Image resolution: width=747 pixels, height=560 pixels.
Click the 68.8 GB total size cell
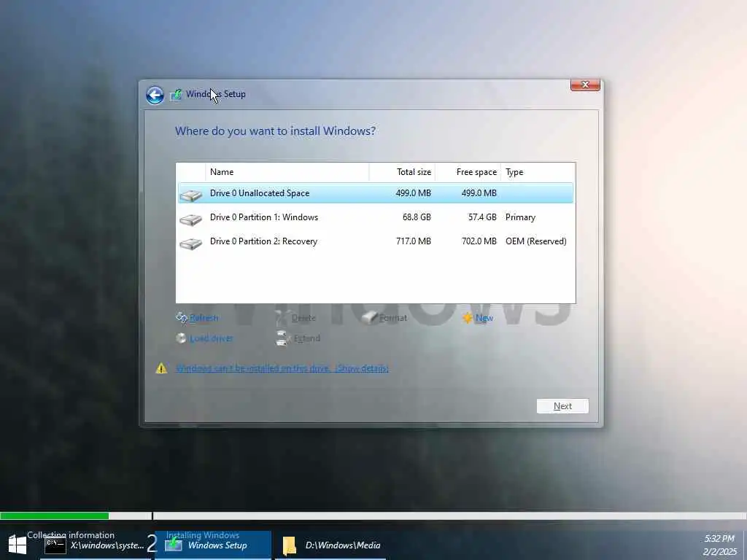(417, 217)
